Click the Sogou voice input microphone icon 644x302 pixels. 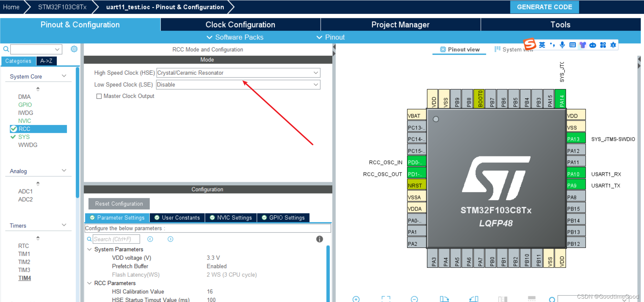click(562, 45)
